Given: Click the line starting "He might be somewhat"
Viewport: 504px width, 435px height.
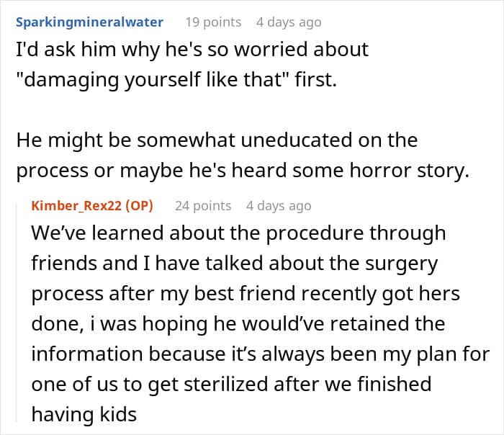Looking at the screenshot, I should [217, 140].
